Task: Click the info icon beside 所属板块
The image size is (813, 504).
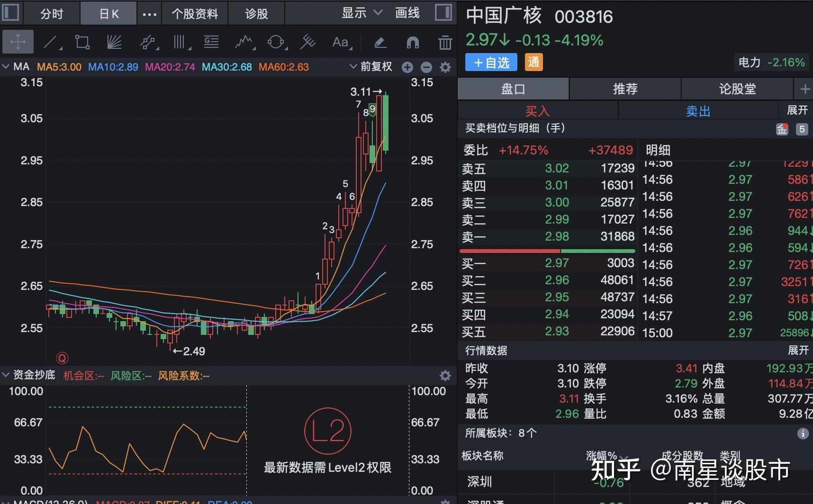Action: [803, 433]
